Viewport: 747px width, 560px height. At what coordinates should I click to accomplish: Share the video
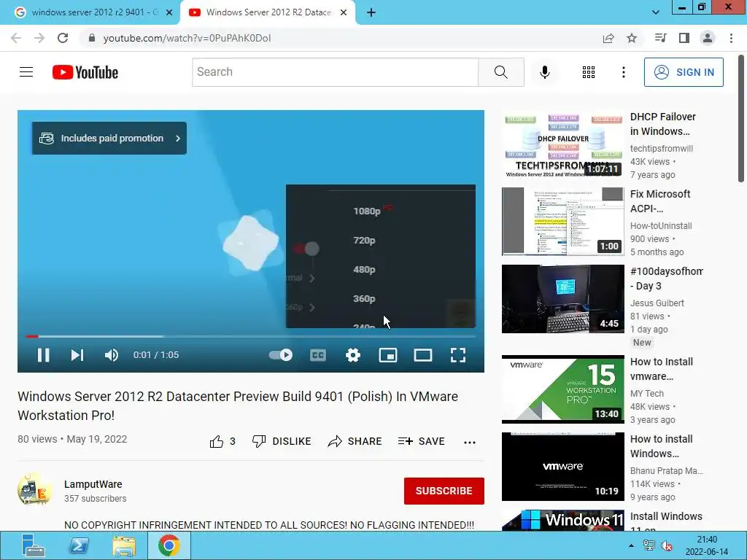click(355, 441)
